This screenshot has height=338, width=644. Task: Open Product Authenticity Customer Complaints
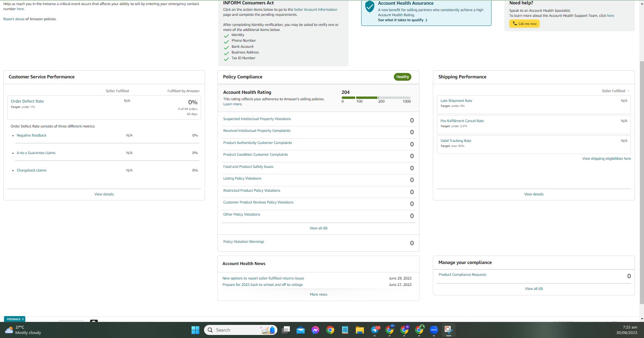[x=258, y=143]
